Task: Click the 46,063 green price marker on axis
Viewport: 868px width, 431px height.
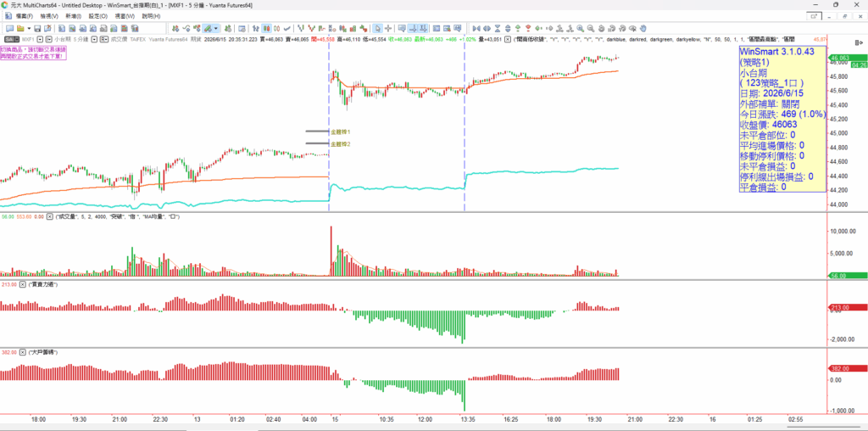Action: [x=847, y=58]
